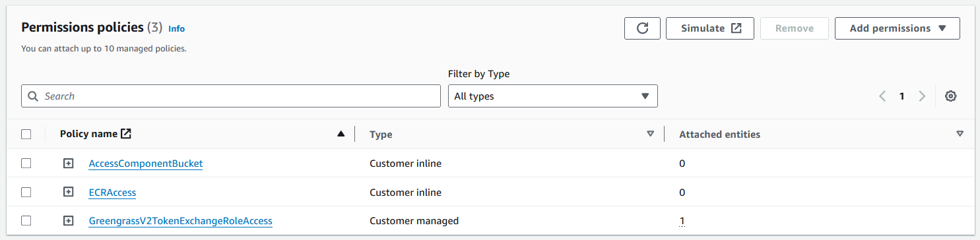The width and height of the screenshot is (980, 240).
Task: Click attached entities value for AccessComponentBucket
Action: pos(682,164)
